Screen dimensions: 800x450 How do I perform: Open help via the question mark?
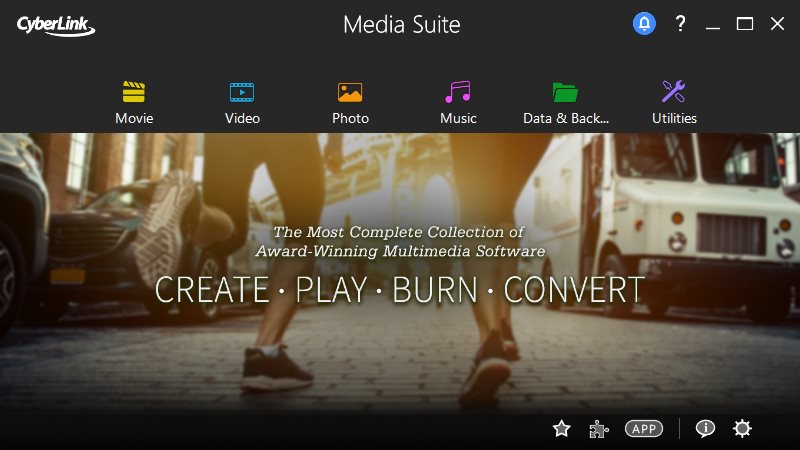pos(680,23)
